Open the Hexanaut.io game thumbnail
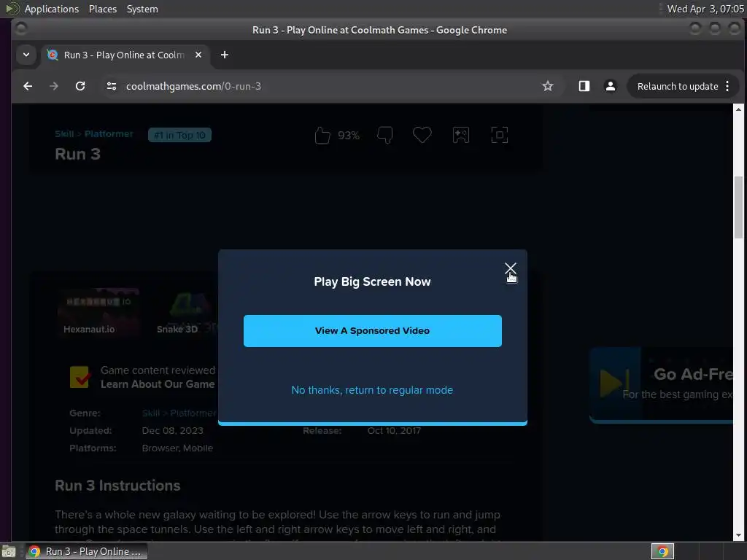The width and height of the screenshot is (747, 560). point(98,312)
